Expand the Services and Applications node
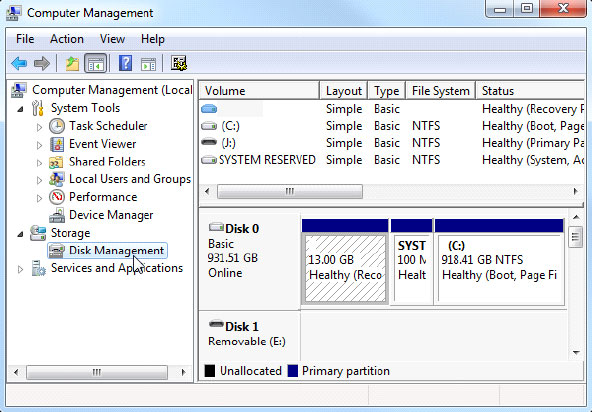The image size is (592, 412). coord(20,269)
